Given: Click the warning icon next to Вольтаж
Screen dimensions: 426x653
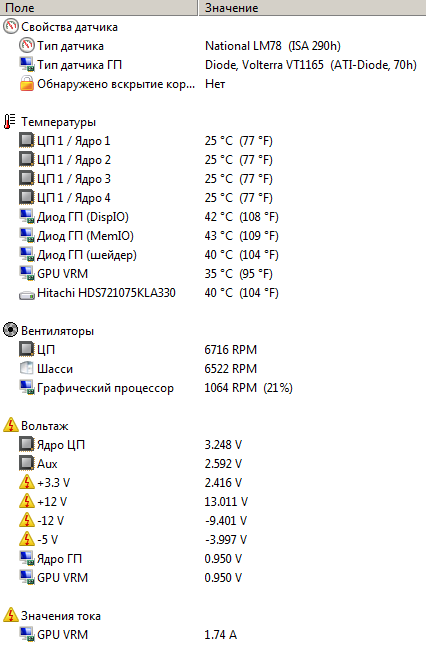Looking at the screenshot, I should 10,425.
